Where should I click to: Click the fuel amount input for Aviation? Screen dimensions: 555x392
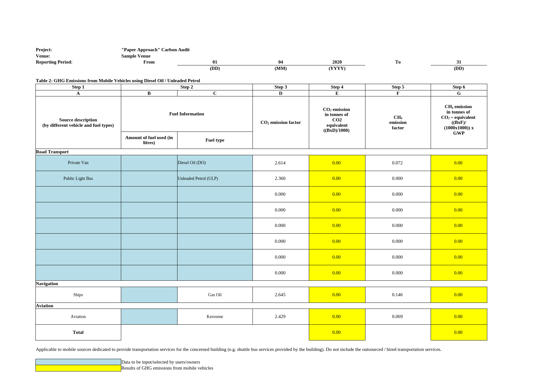click(x=149, y=316)
